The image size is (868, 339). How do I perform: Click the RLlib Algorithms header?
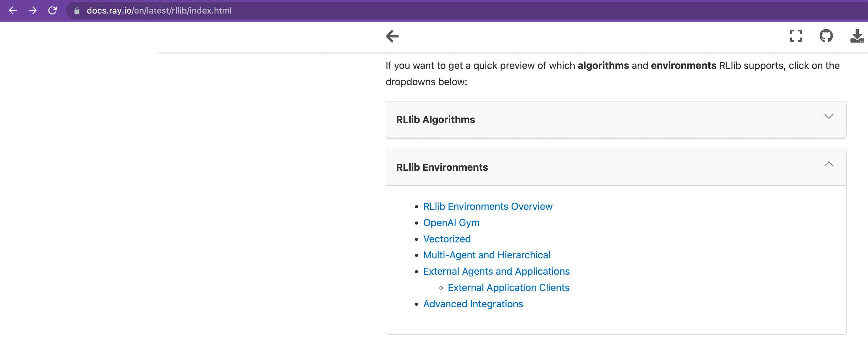pos(616,120)
